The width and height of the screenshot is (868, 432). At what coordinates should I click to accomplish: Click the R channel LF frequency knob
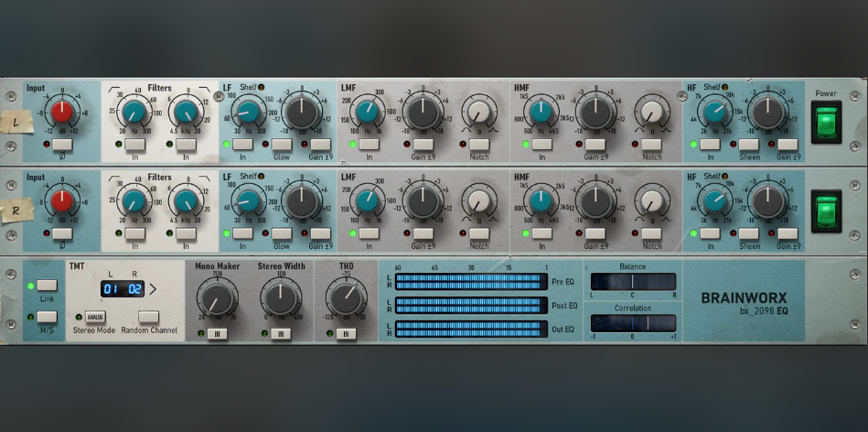[248, 201]
